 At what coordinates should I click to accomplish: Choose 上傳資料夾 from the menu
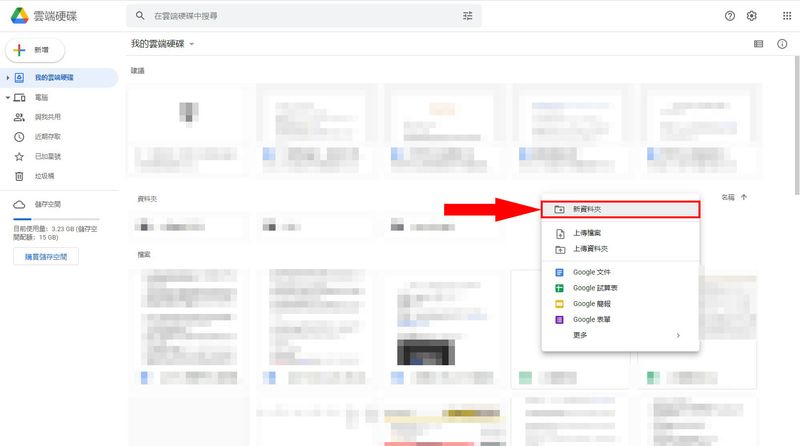(x=620, y=249)
